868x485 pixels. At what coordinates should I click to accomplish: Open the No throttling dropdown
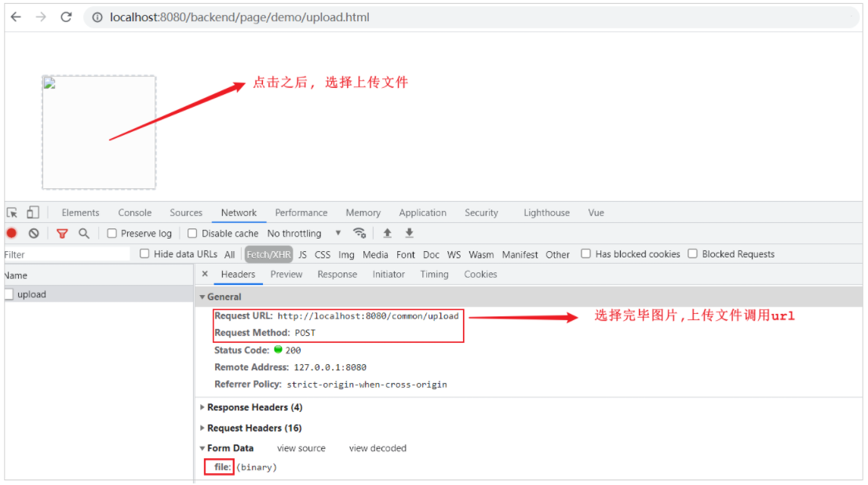click(304, 233)
